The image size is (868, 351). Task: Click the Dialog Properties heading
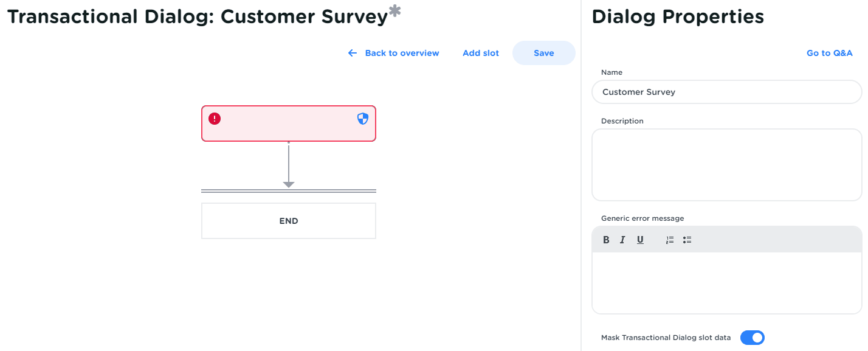[678, 16]
